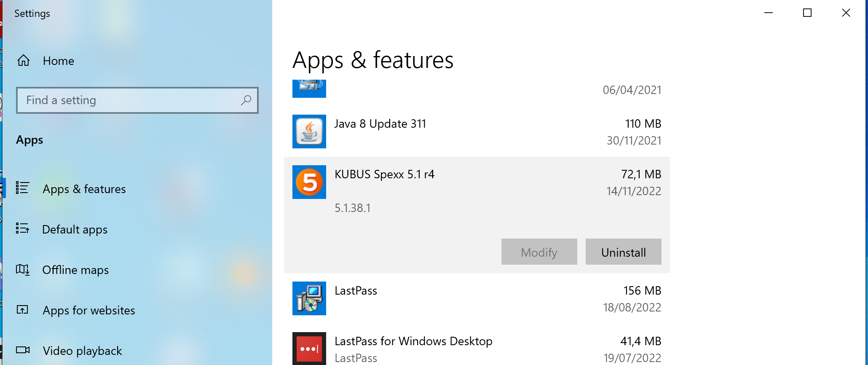This screenshot has width=868, height=365.
Task: Focus the Find a setting search box
Action: (137, 100)
